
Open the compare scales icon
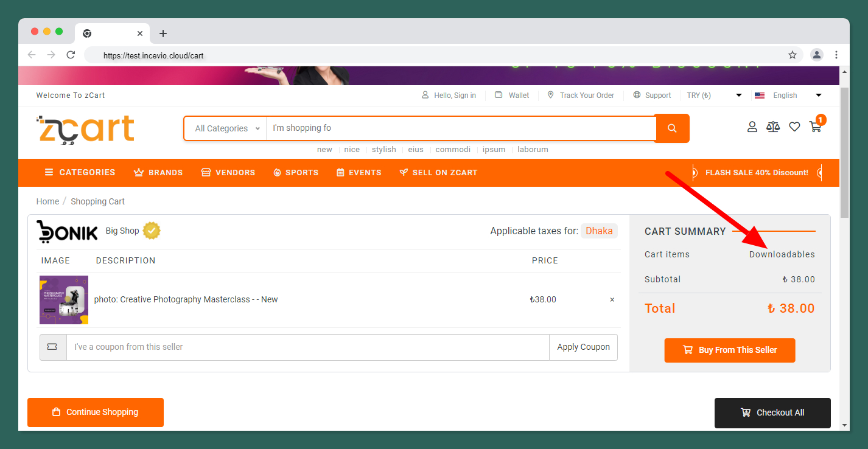click(x=773, y=127)
